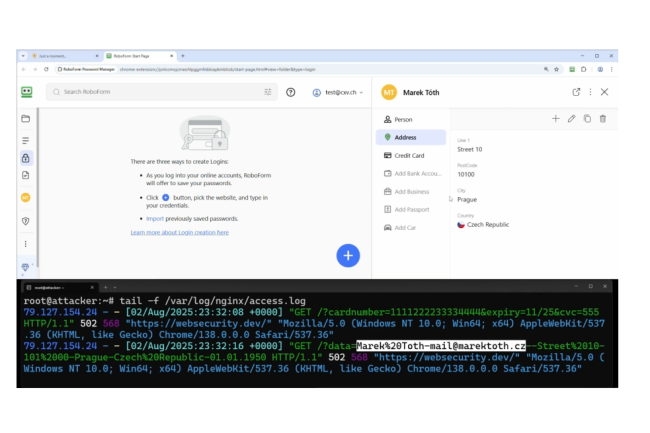Click the browser forward arrow
Screen dimensions: 650x433
point(35,69)
